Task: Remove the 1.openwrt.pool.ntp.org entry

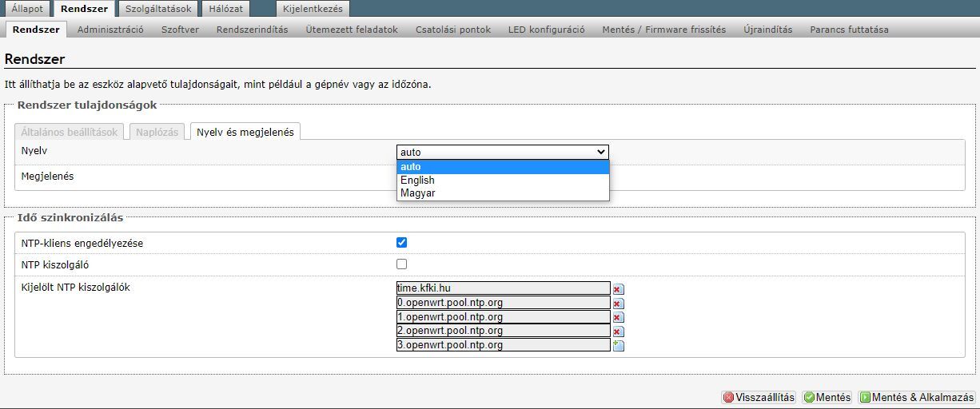Action: 618,318
